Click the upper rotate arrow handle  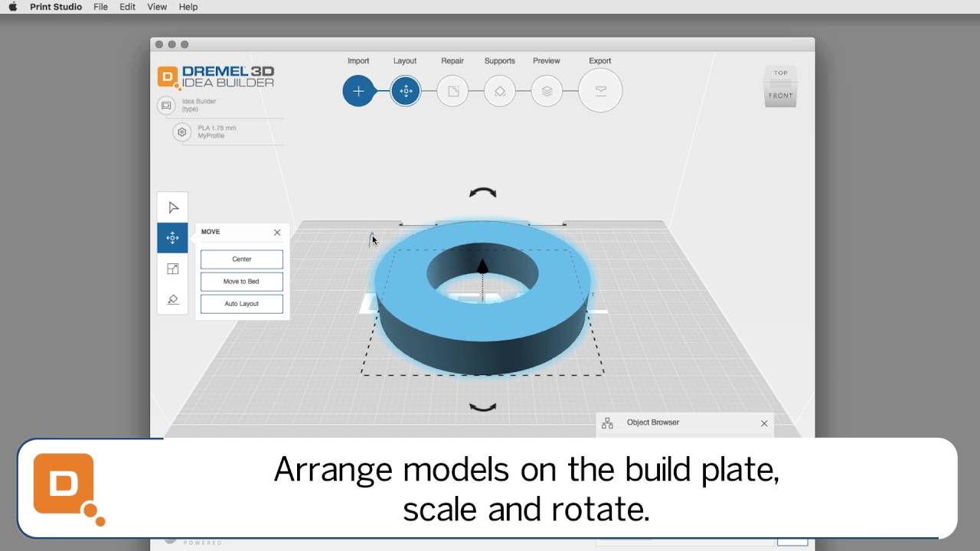[x=482, y=193]
